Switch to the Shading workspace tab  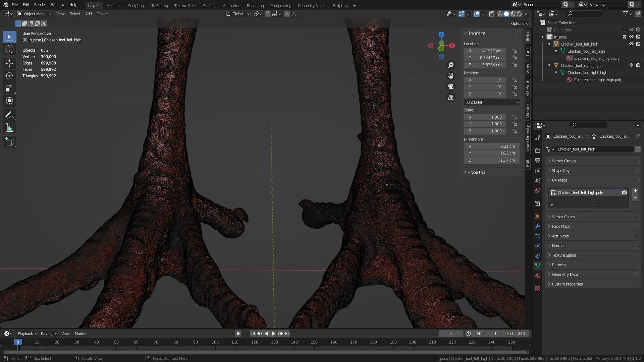pos(210,5)
